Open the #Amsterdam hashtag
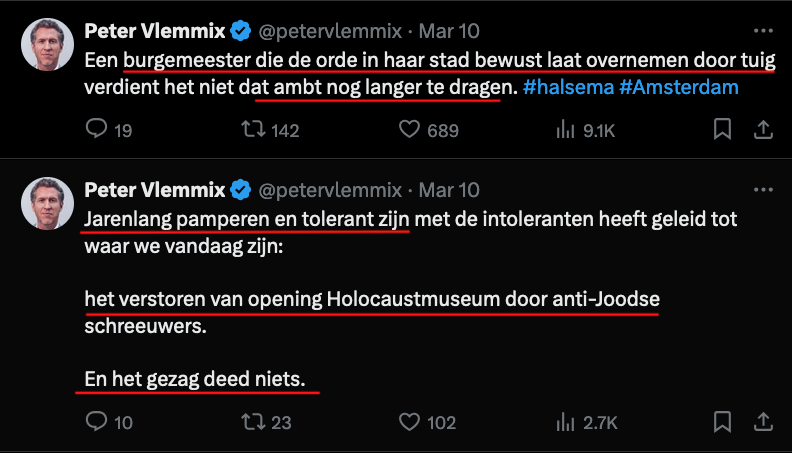Viewport: 792px width, 453px height. 678,87
